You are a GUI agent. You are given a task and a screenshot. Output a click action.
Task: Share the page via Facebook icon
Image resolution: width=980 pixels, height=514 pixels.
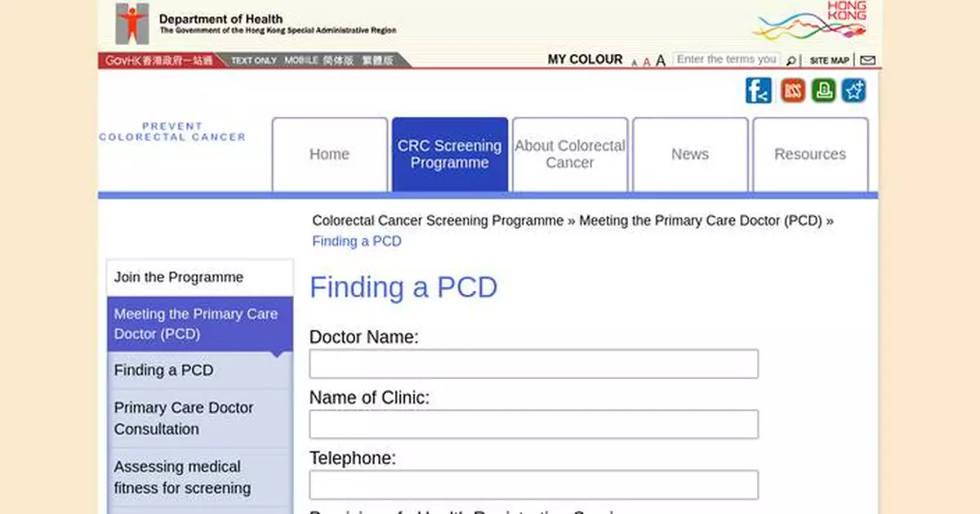coord(758,91)
